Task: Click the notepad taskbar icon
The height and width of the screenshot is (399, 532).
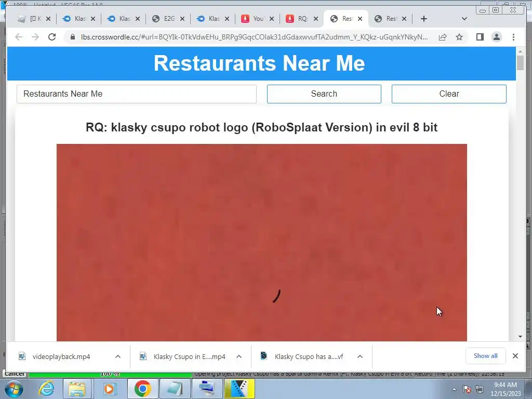Action: [174, 389]
